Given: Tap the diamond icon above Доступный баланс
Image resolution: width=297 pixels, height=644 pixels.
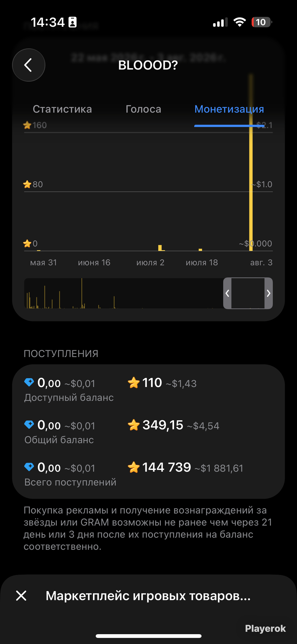Looking at the screenshot, I should 29,382.
